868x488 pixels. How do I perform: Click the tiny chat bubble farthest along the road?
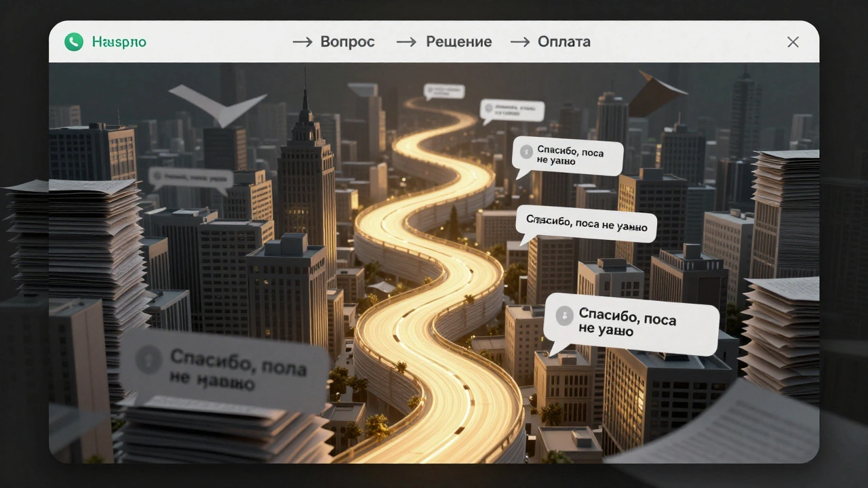coord(444,91)
